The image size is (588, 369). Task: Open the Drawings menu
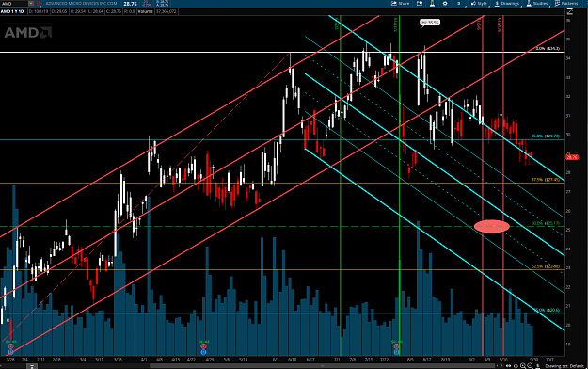coord(507,4)
